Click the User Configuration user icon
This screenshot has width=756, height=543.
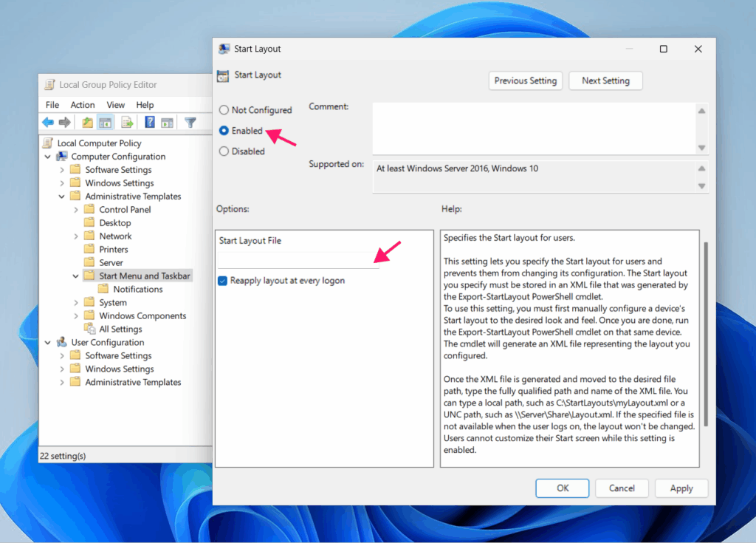point(62,342)
